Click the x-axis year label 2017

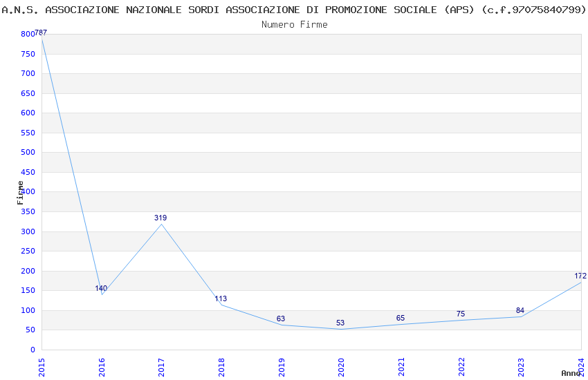click(x=161, y=368)
